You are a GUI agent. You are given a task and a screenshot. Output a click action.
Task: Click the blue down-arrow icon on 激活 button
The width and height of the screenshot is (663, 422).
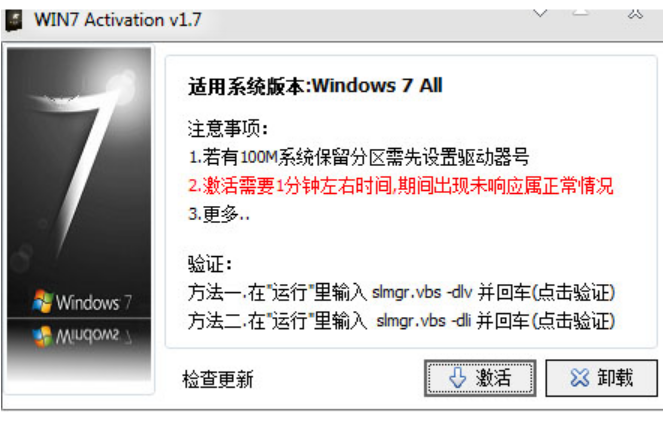pyautogui.click(x=458, y=377)
